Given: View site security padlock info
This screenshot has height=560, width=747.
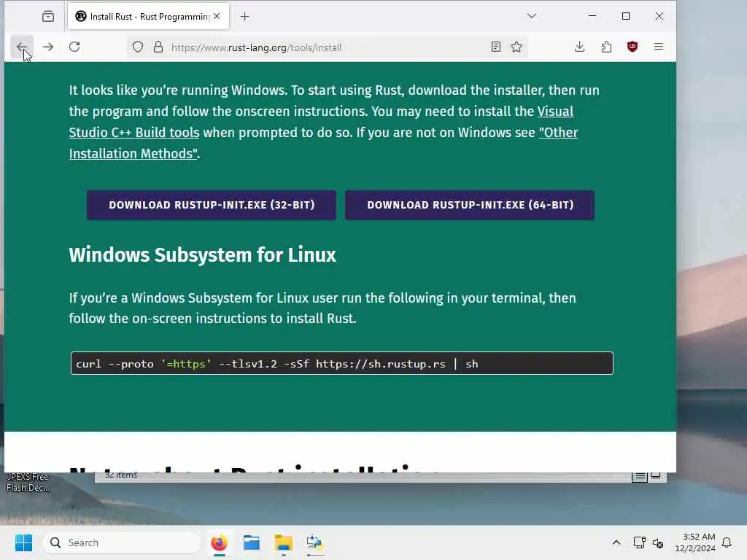Looking at the screenshot, I should click(x=158, y=47).
